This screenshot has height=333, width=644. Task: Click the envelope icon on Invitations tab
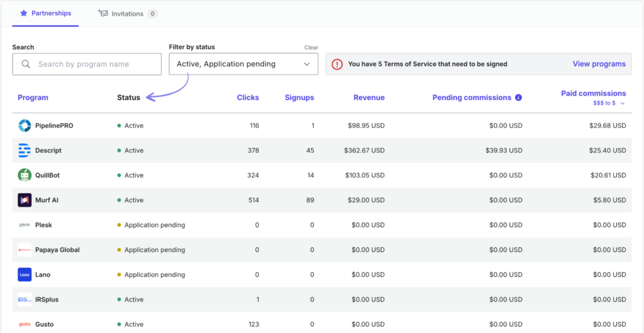click(x=103, y=13)
